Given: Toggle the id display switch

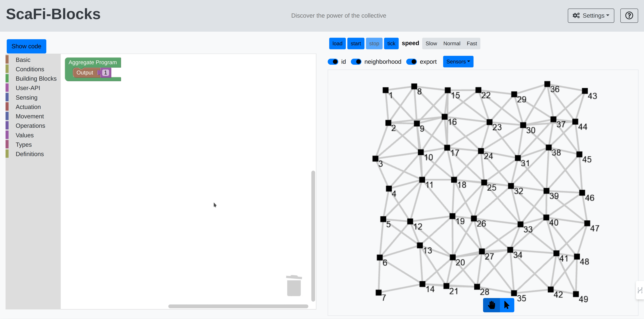Looking at the screenshot, I should click(x=334, y=62).
